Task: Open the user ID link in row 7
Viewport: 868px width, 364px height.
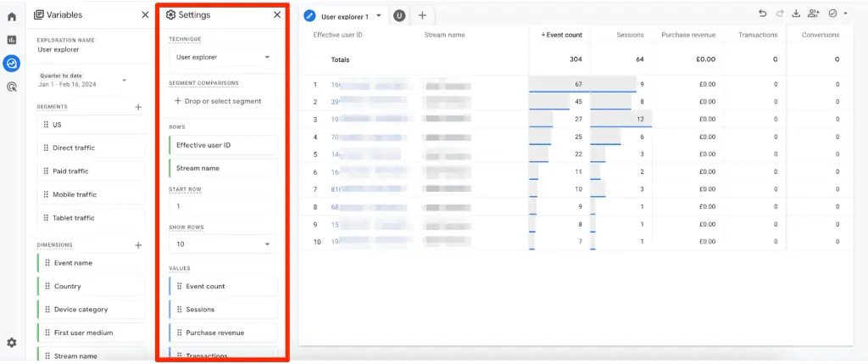Action: [369, 189]
